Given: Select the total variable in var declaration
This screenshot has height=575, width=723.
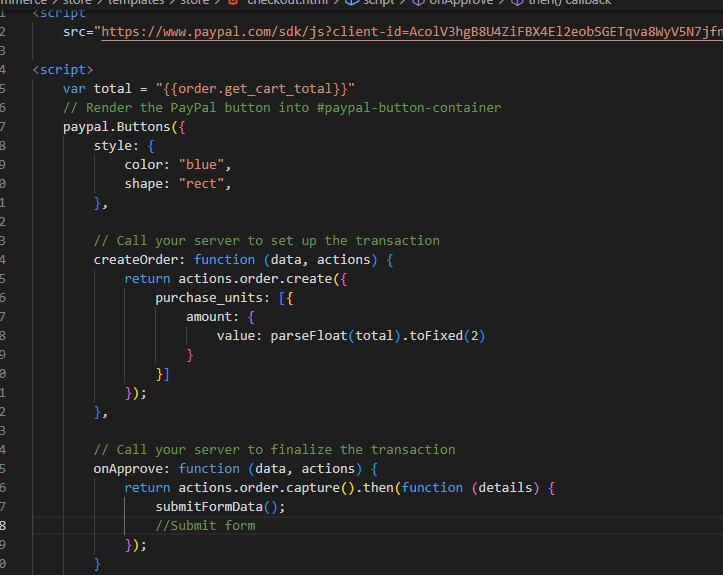Looking at the screenshot, I should (113, 89).
